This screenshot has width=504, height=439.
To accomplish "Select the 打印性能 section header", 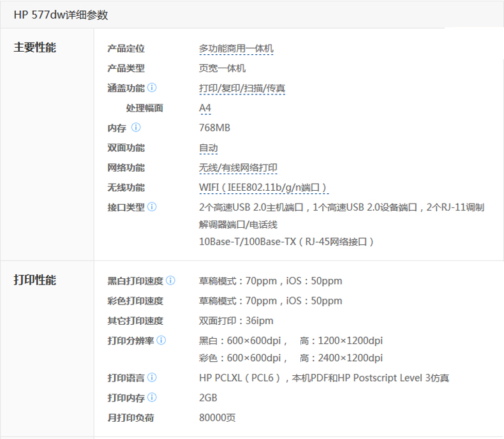I will pyautogui.click(x=34, y=280).
